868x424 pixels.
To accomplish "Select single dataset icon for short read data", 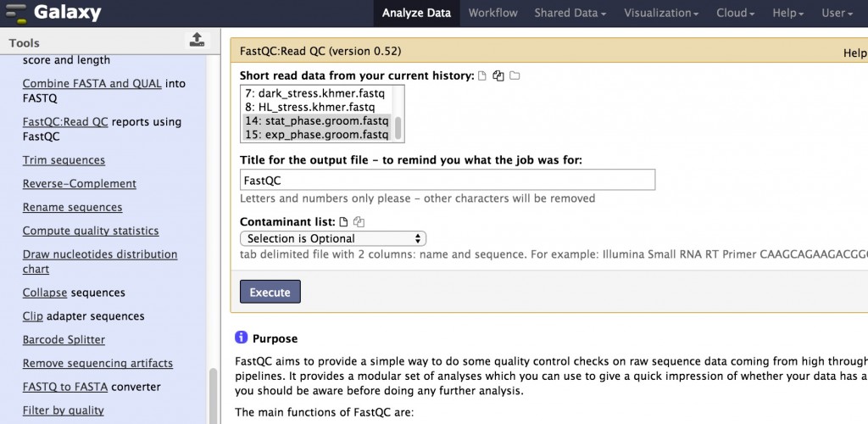I will pos(482,76).
